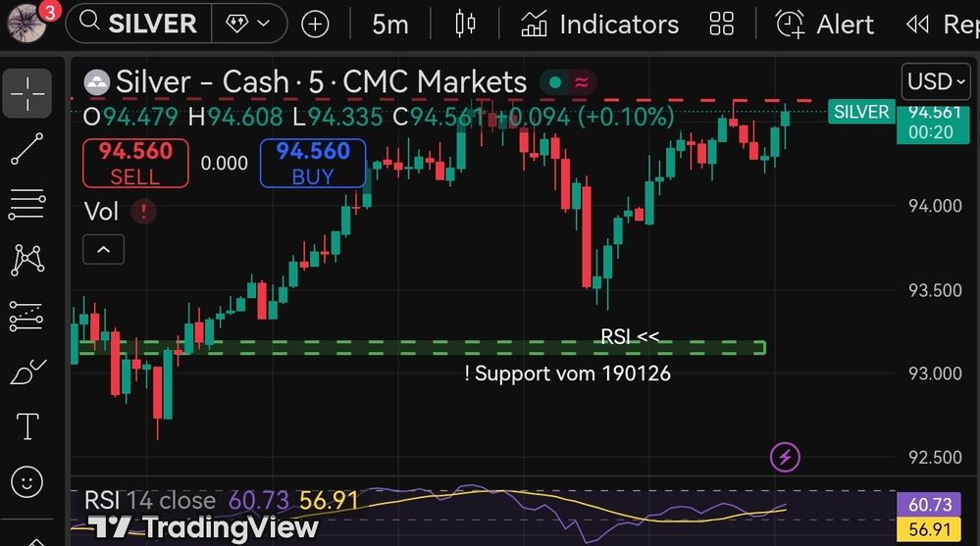Click the 0.000 spread value
The height and width of the screenshot is (546, 980).
[x=224, y=163]
